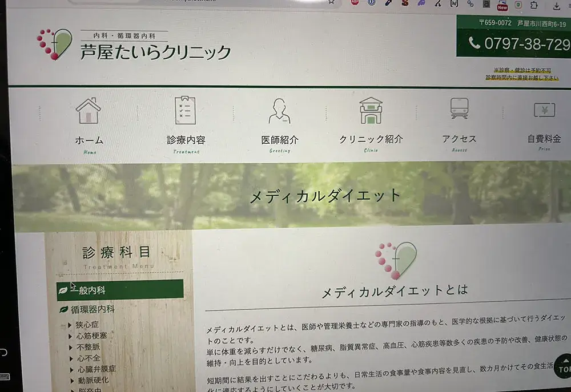Image resolution: width=571 pixels, height=392 pixels.
Task: Click the leaf icon next to 循環器内科
Action: pyautogui.click(x=64, y=309)
